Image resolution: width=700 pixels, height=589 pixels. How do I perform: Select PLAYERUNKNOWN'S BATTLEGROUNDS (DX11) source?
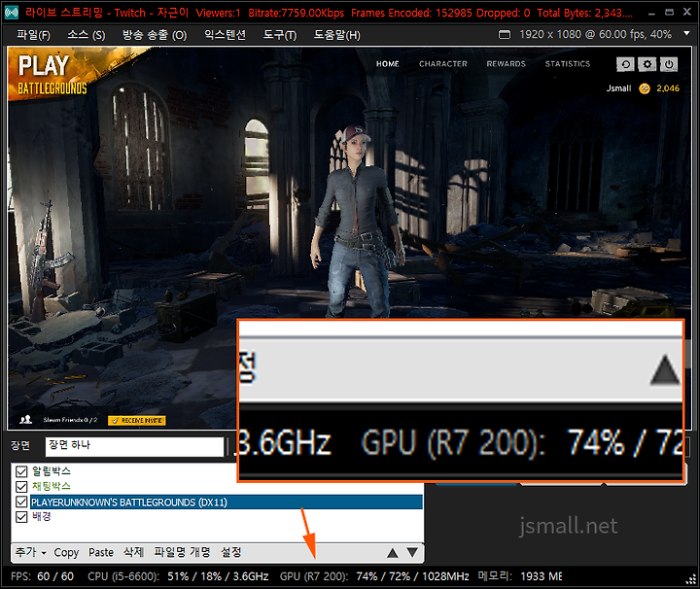[x=227, y=502]
